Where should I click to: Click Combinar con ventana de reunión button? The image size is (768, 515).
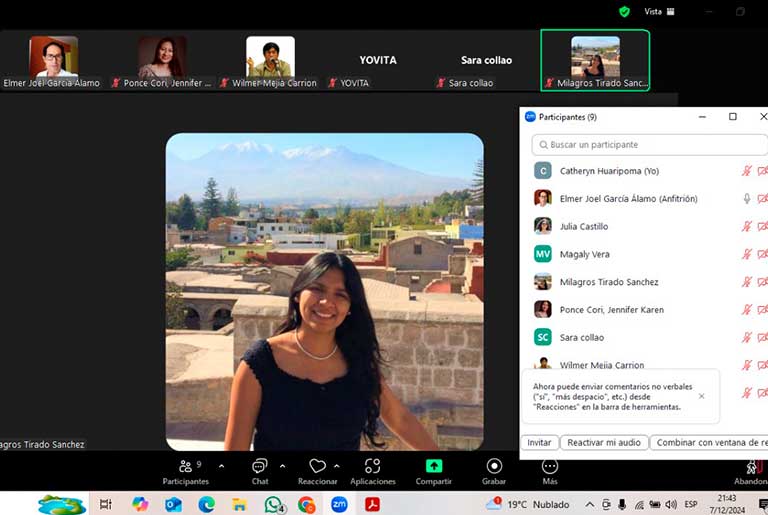[709, 442]
